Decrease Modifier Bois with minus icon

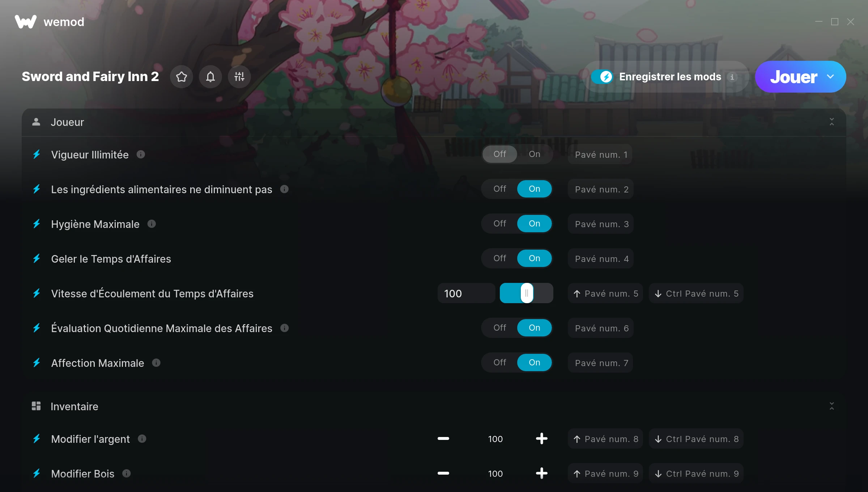tap(443, 473)
